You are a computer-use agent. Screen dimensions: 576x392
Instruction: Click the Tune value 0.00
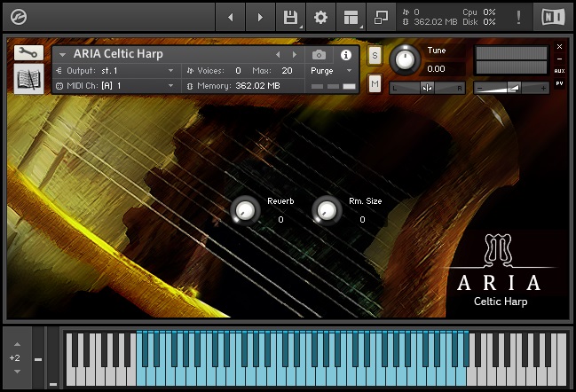(x=436, y=68)
